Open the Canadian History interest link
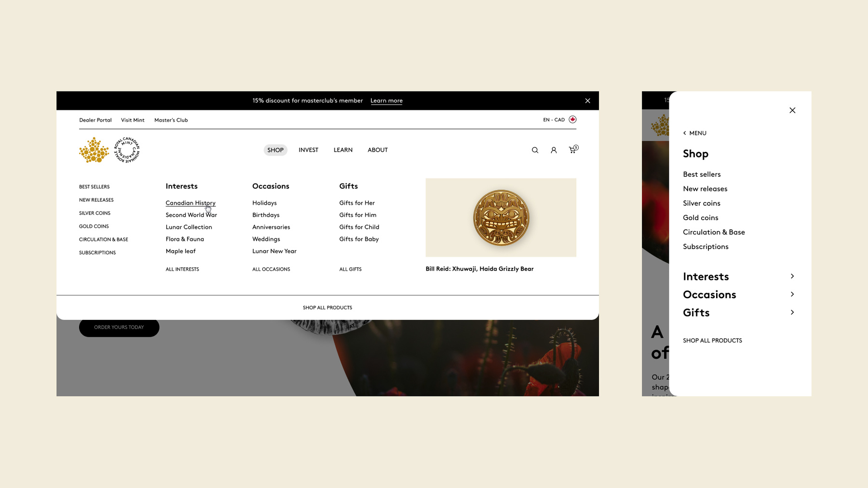The height and width of the screenshot is (488, 868). (x=190, y=203)
